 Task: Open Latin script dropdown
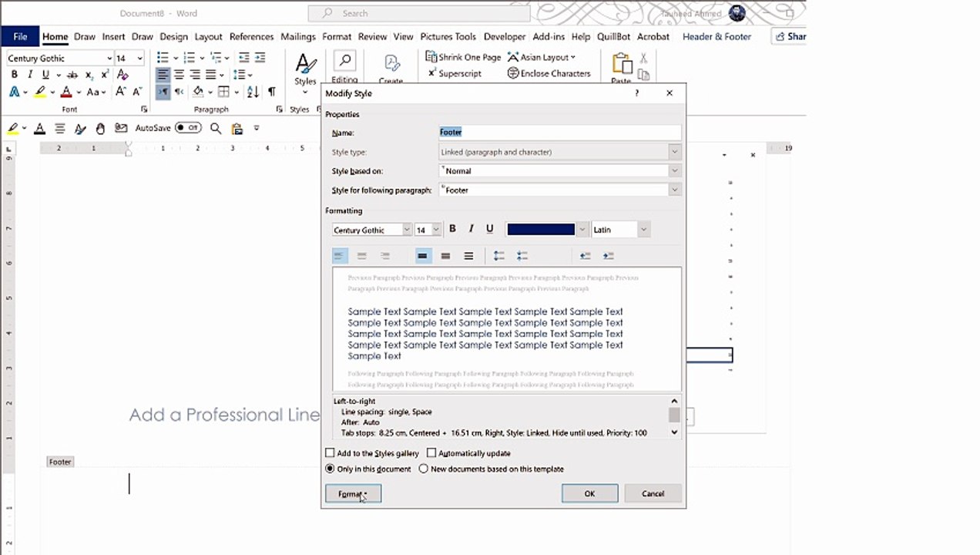pos(643,230)
